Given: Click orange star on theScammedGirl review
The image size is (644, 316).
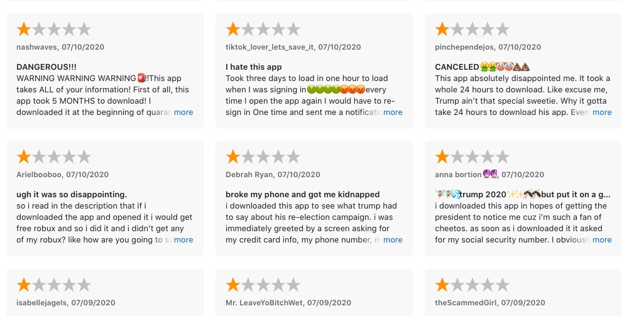Looking at the screenshot, I should 442,285.
